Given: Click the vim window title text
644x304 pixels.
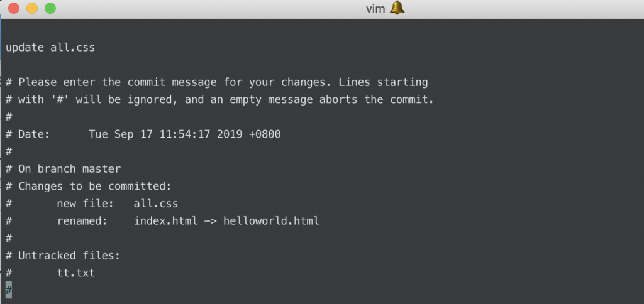Looking at the screenshot, I should pos(375,9).
